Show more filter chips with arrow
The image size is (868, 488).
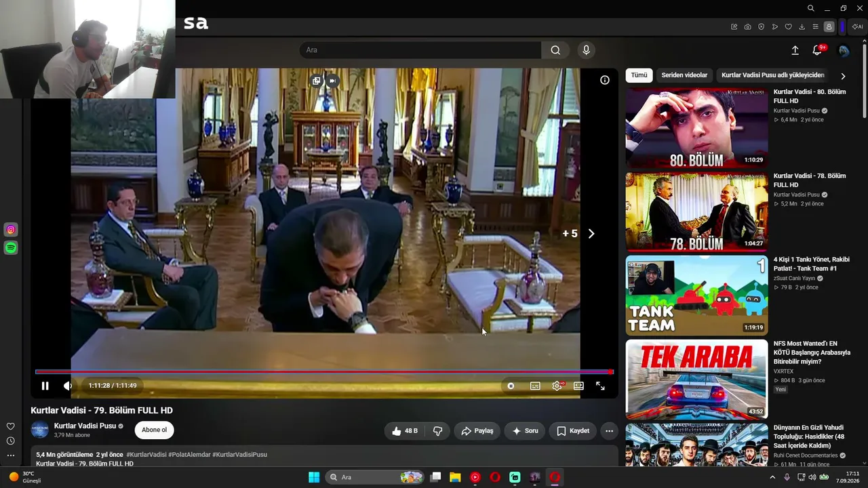tap(843, 77)
